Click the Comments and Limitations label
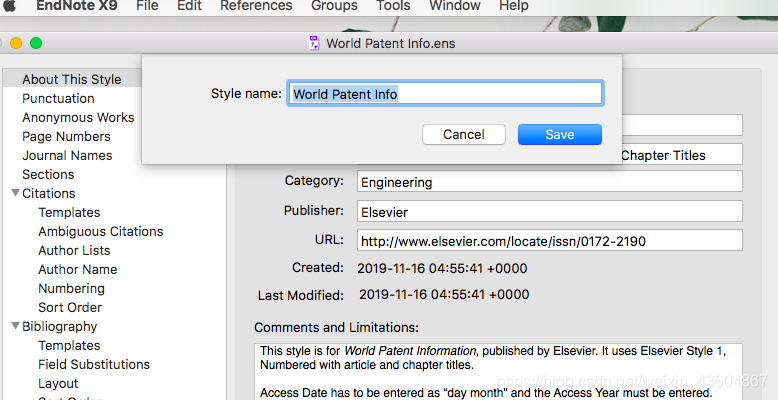Screen dimensions: 778x400 (x=336, y=328)
